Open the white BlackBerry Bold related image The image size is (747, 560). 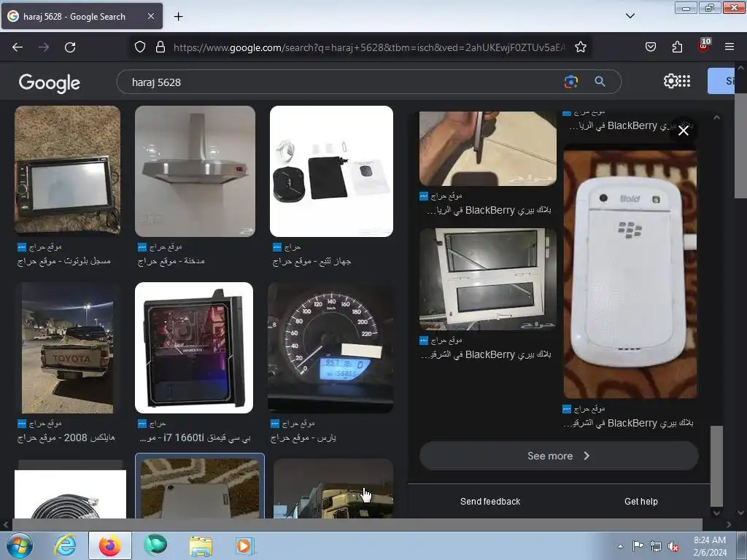click(630, 274)
